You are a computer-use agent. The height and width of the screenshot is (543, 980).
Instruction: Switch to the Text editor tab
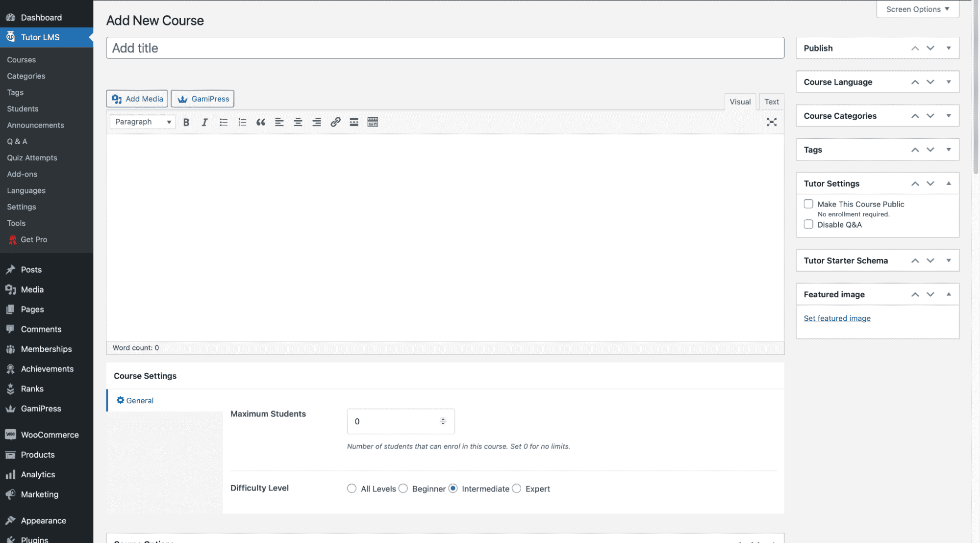pyautogui.click(x=771, y=101)
